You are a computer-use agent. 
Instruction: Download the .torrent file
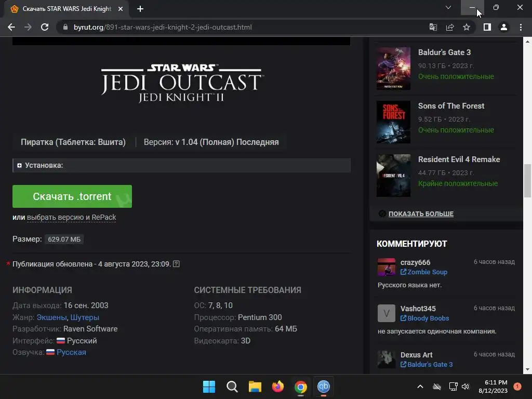tap(72, 196)
